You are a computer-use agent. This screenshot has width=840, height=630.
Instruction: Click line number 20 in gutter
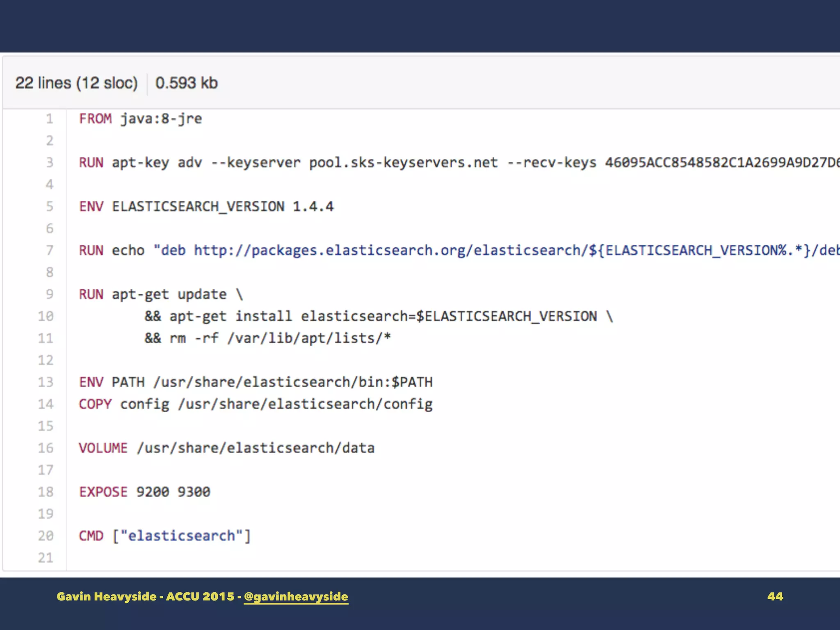(46, 536)
